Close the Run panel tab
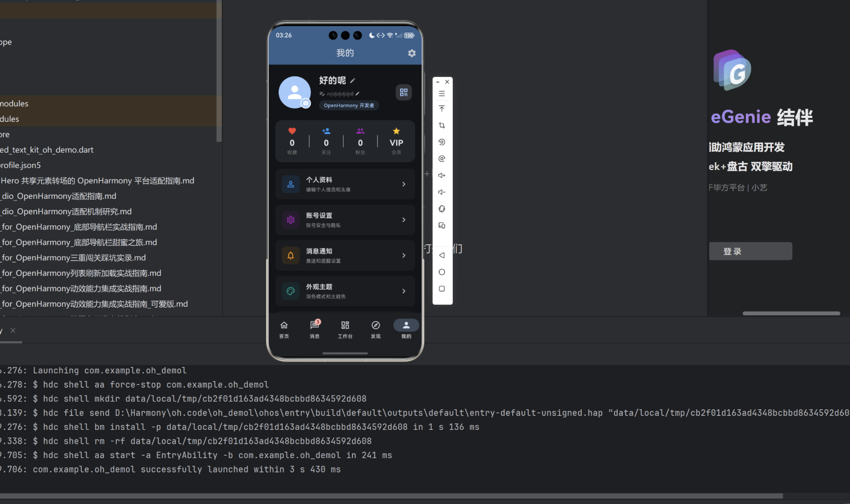This screenshot has width=850, height=504. coord(13,331)
